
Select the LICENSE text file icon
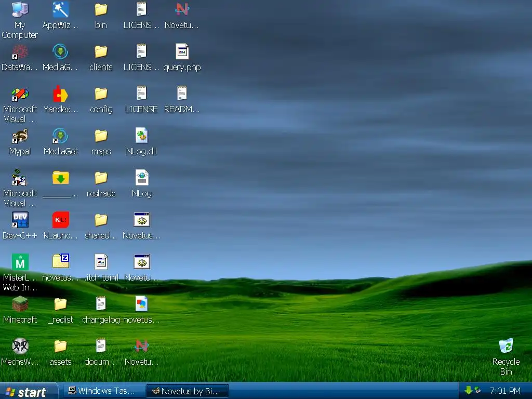click(x=141, y=94)
